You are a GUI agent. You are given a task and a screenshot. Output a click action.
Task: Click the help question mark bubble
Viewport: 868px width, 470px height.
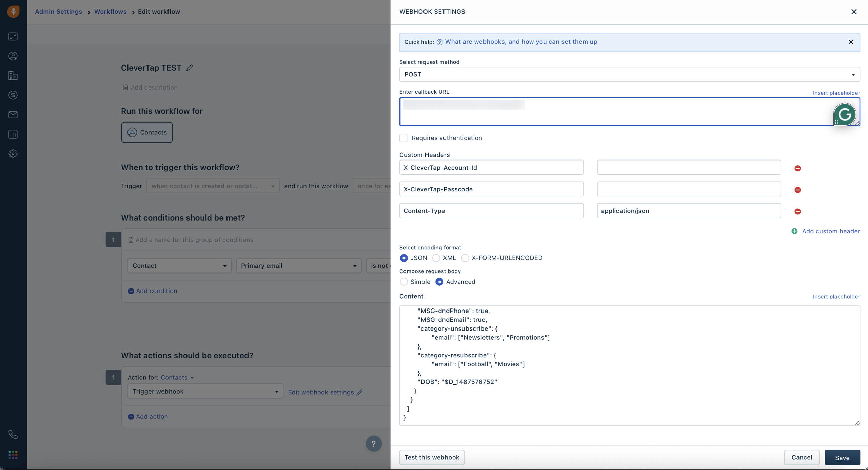374,444
